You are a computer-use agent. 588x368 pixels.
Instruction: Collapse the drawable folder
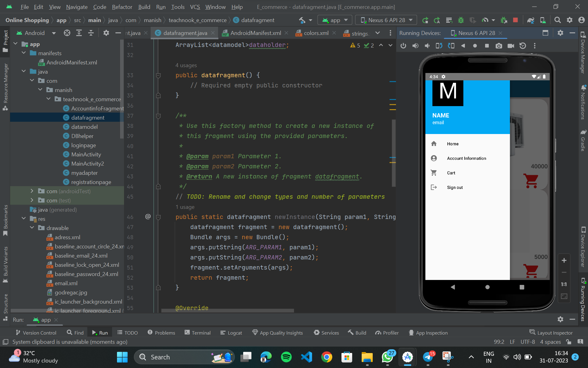click(x=32, y=228)
